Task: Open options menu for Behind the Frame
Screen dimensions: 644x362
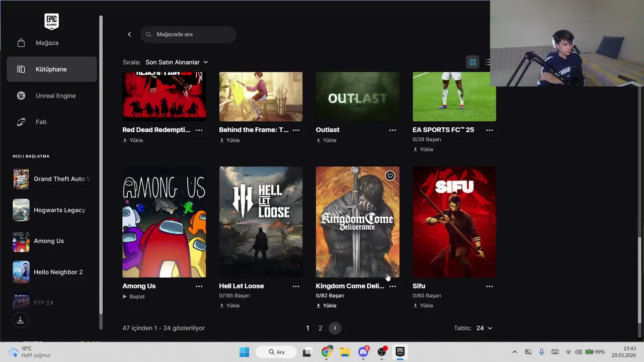Action: coord(296,130)
